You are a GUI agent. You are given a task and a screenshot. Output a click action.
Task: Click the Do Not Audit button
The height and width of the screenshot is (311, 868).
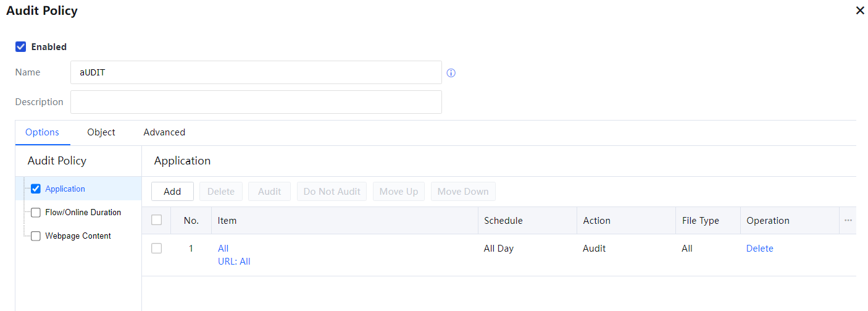(332, 192)
